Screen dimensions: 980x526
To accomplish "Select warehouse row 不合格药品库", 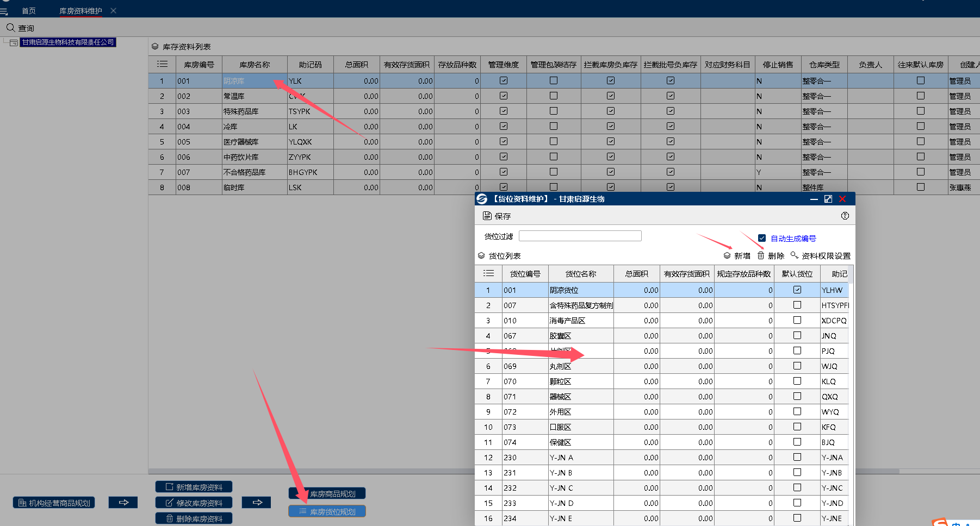I will coord(564,172).
